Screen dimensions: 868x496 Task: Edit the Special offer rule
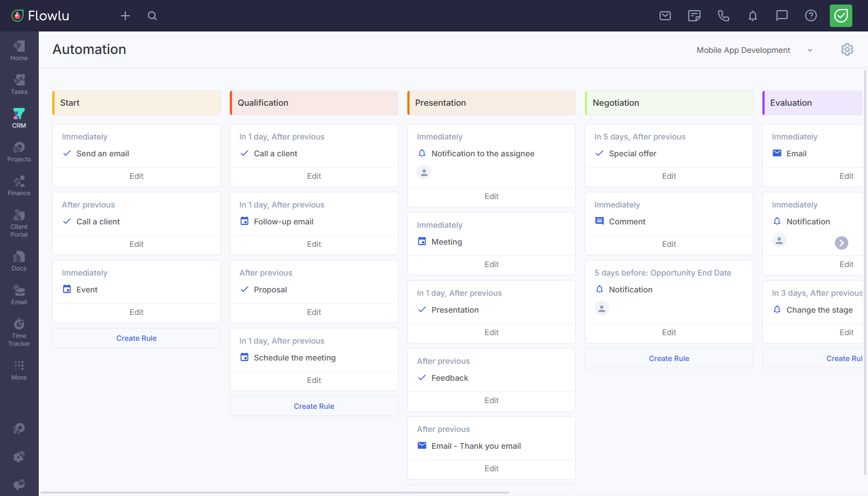click(x=669, y=176)
